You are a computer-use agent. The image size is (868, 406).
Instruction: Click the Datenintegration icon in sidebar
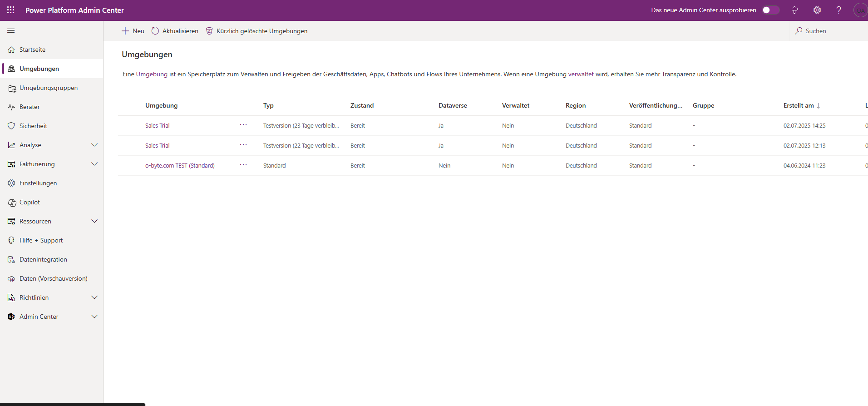(x=11, y=260)
